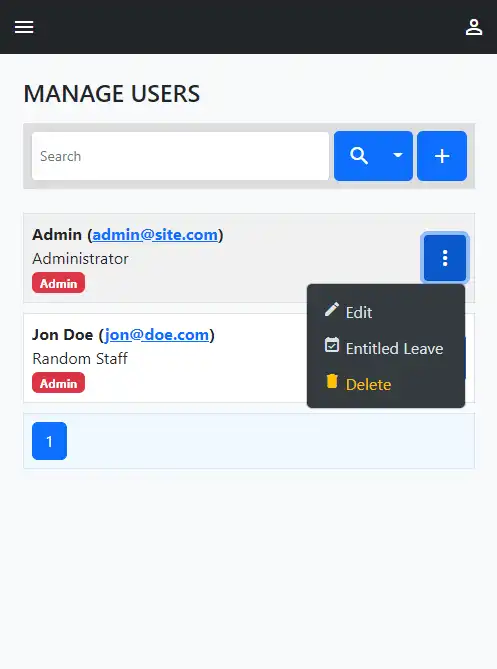Select Entitled Leave menu entry
The width and height of the screenshot is (497, 669).
pos(386,348)
